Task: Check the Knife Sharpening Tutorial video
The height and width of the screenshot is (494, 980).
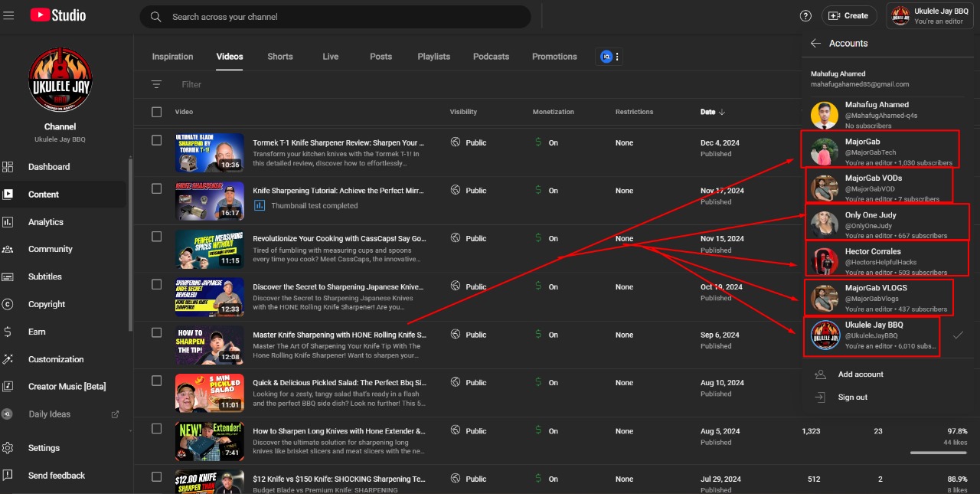Action: pyautogui.click(x=157, y=188)
